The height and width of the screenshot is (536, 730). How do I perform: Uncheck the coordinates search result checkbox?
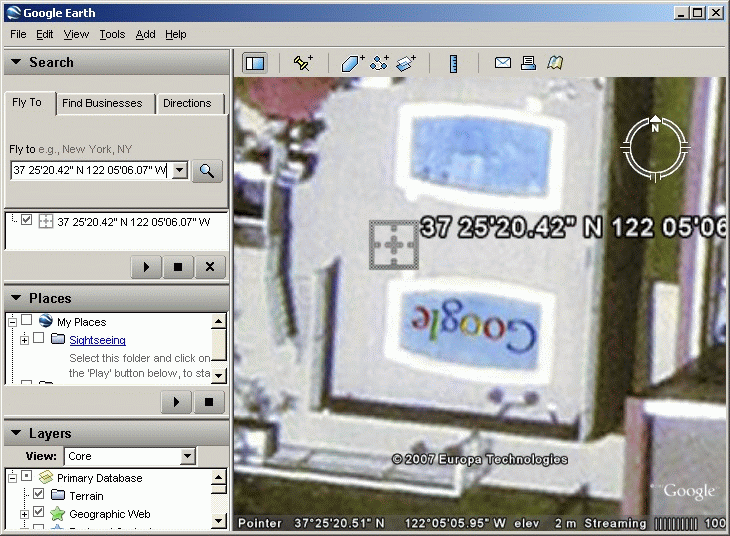click(27, 221)
